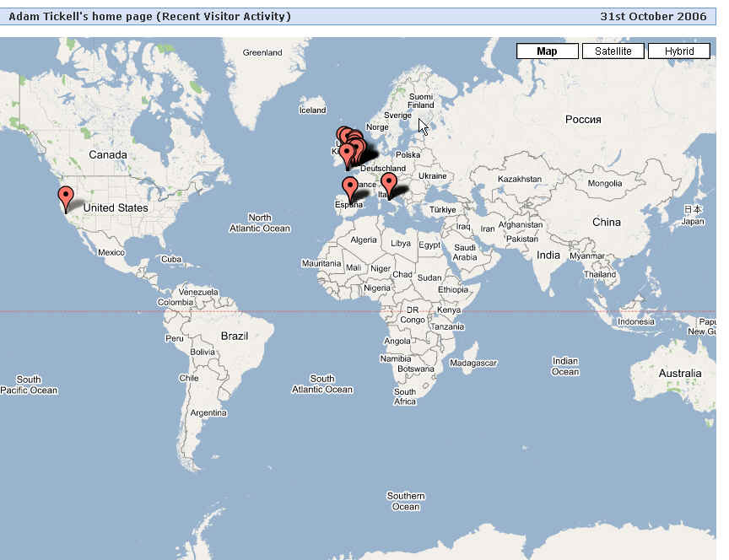Click the "Mongolia" map label
This screenshot has height=560, width=729.
click(x=604, y=183)
